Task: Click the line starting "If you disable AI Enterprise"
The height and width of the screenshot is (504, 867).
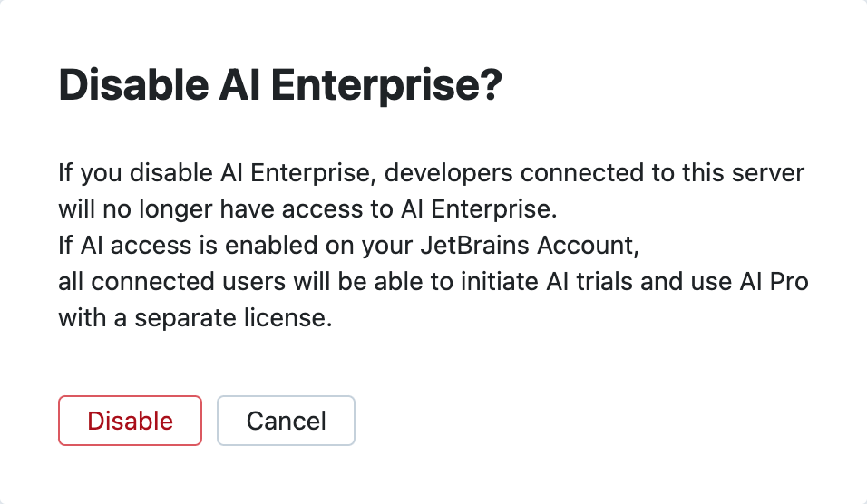Action: coord(432,172)
